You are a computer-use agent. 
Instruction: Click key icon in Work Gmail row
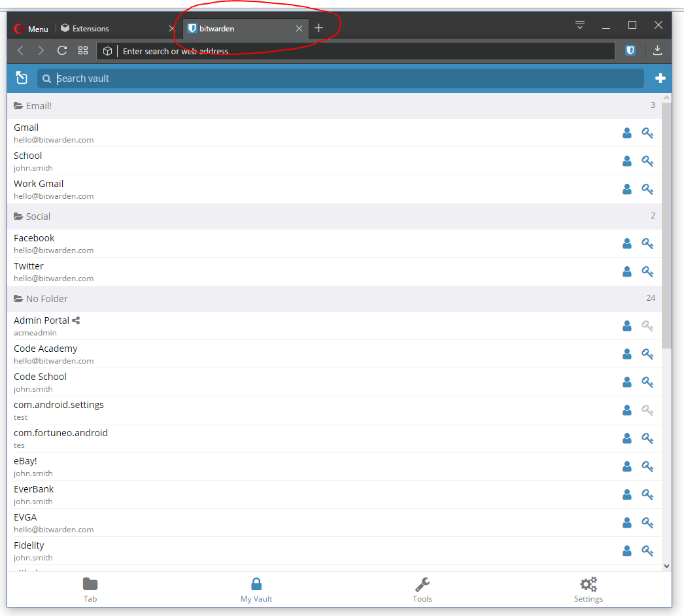pos(647,190)
